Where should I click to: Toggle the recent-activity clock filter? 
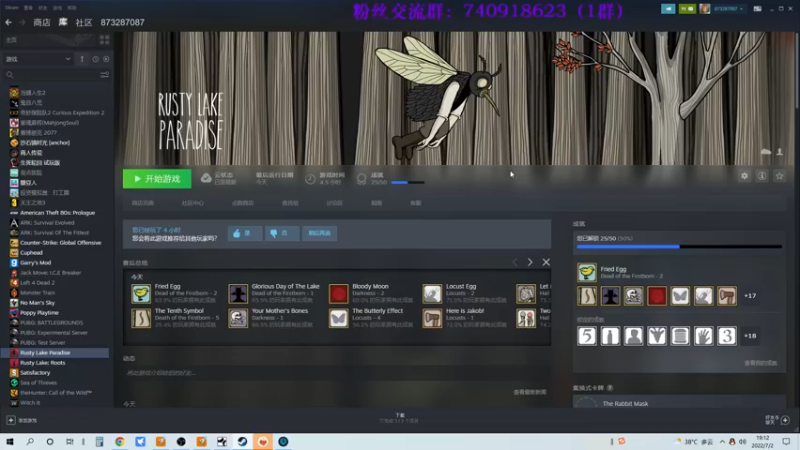pos(95,59)
